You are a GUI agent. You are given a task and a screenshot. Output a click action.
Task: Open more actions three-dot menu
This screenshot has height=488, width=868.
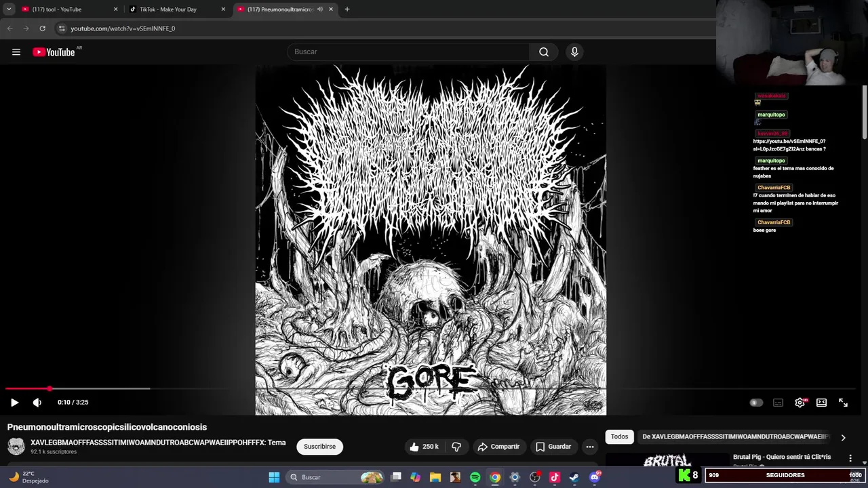point(590,447)
